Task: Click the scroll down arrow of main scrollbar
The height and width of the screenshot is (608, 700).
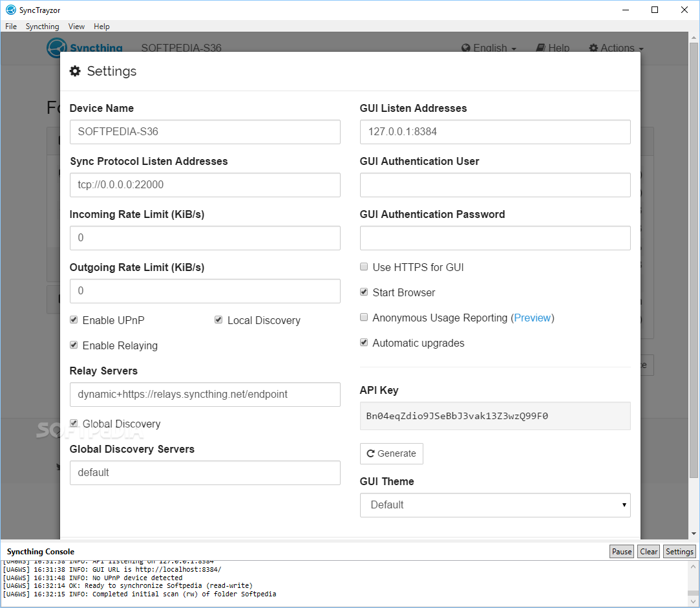Action: (694, 534)
